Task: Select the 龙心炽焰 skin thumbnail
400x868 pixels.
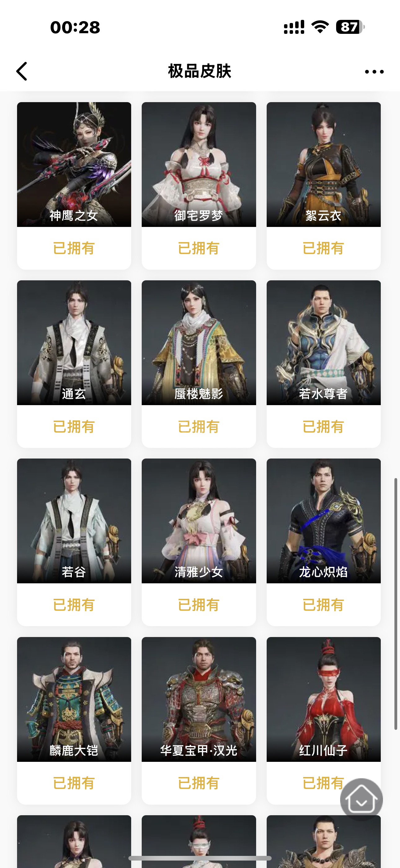Action: pos(324,521)
